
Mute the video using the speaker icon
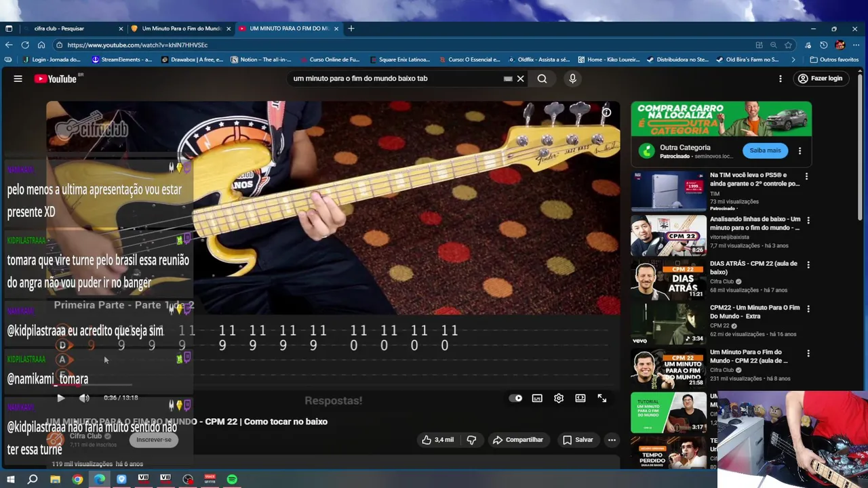coord(84,398)
